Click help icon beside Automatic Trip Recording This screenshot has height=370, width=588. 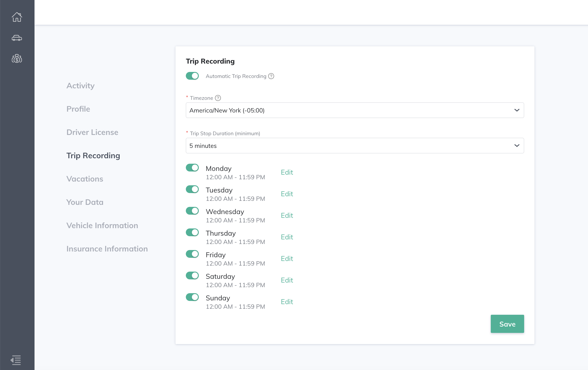pos(271,76)
